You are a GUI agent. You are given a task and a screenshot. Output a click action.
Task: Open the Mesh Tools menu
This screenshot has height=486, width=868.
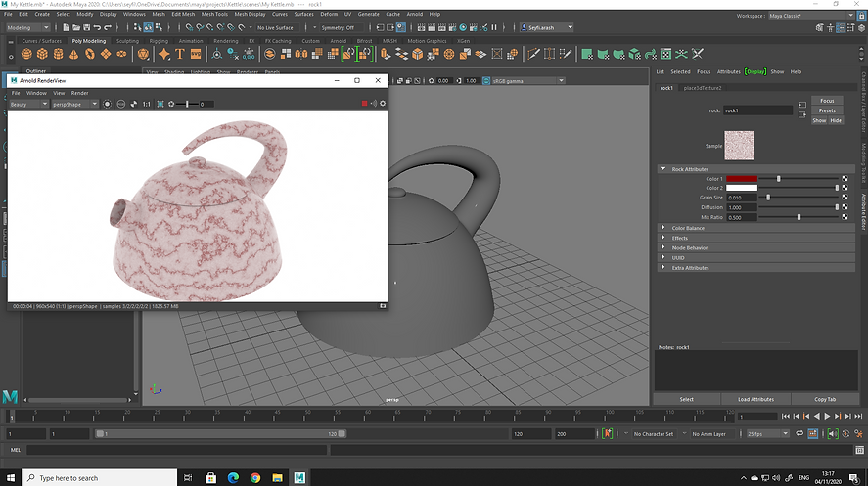[x=214, y=15]
